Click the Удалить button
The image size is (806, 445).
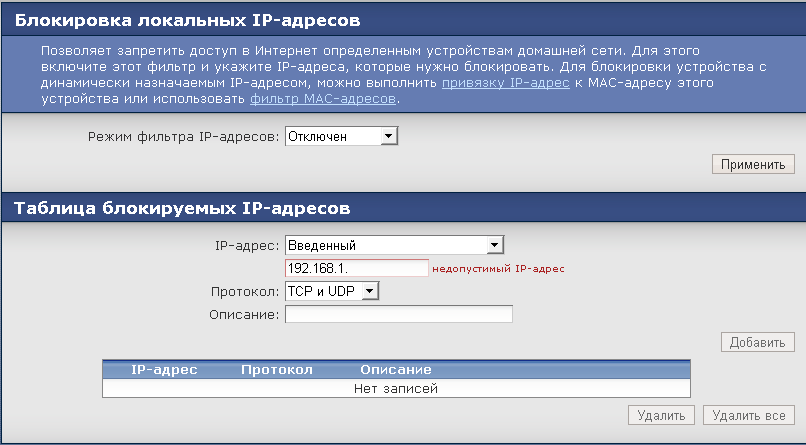[662, 415]
